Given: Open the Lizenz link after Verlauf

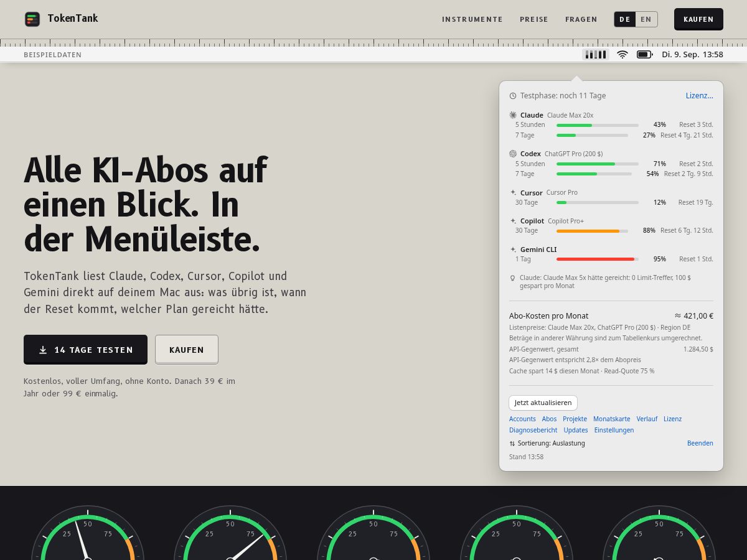Looking at the screenshot, I should [x=672, y=419].
